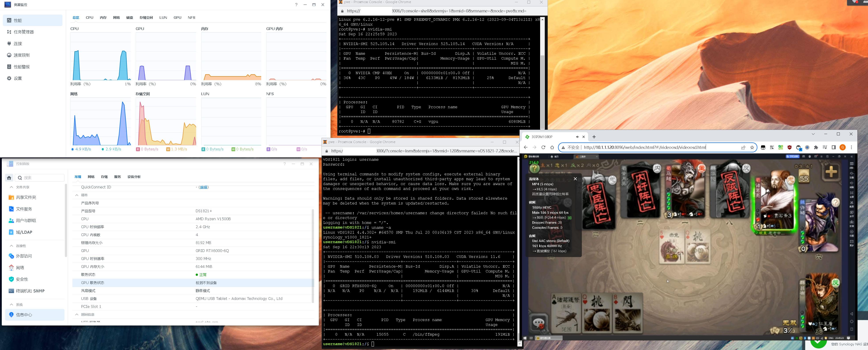Open 存储 tab in Info Center
868x350 pixels.
(x=104, y=177)
